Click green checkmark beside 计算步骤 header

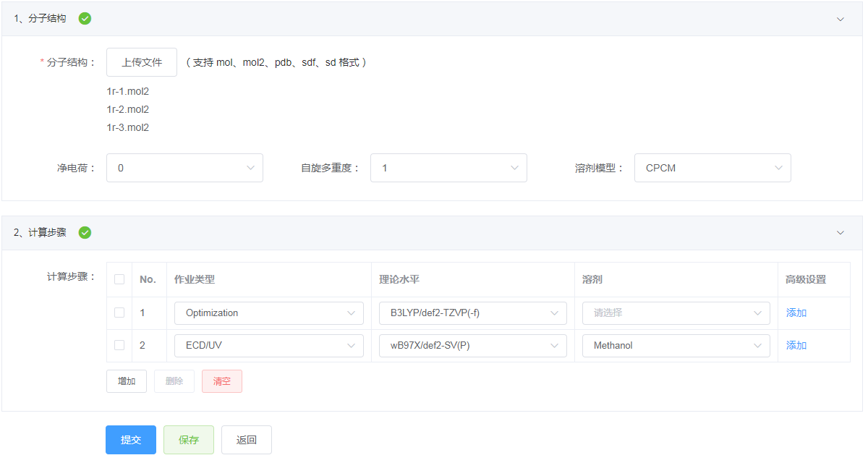coord(85,233)
